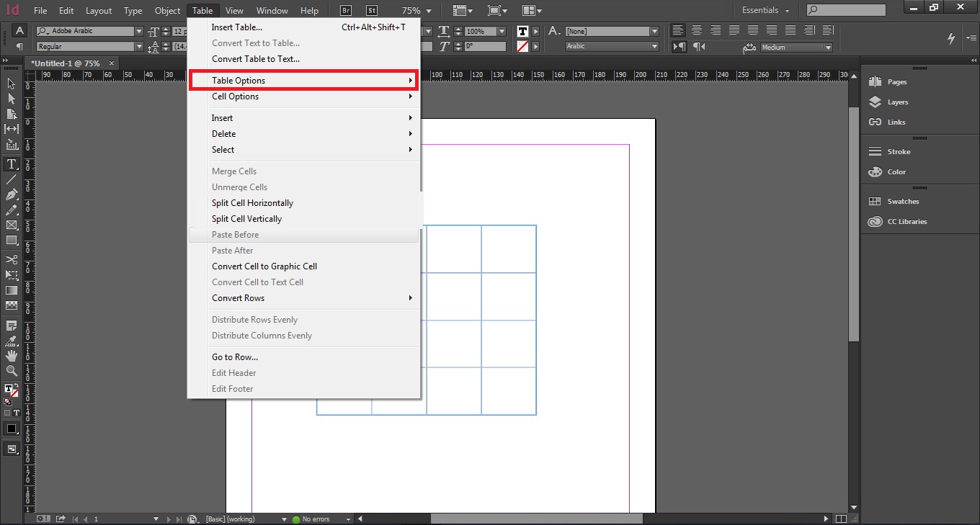Choose Go to Row... menu entry
Image resolution: width=980 pixels, height=525 pixels.
coord(304,357)
